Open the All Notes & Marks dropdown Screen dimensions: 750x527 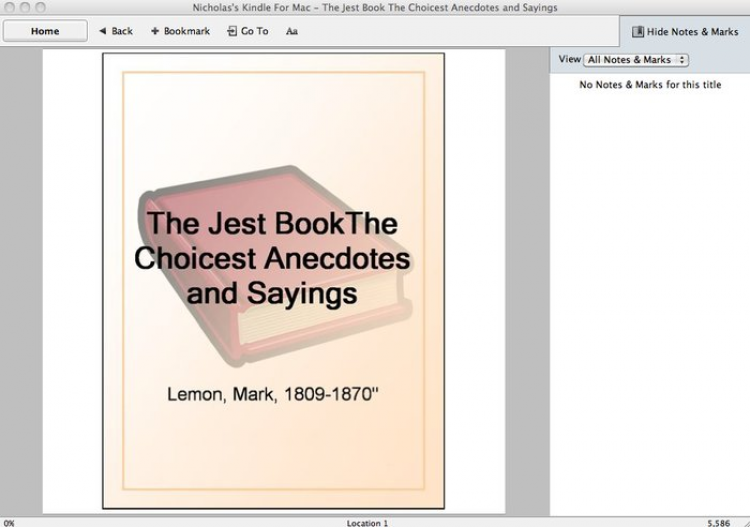(636, 60)
